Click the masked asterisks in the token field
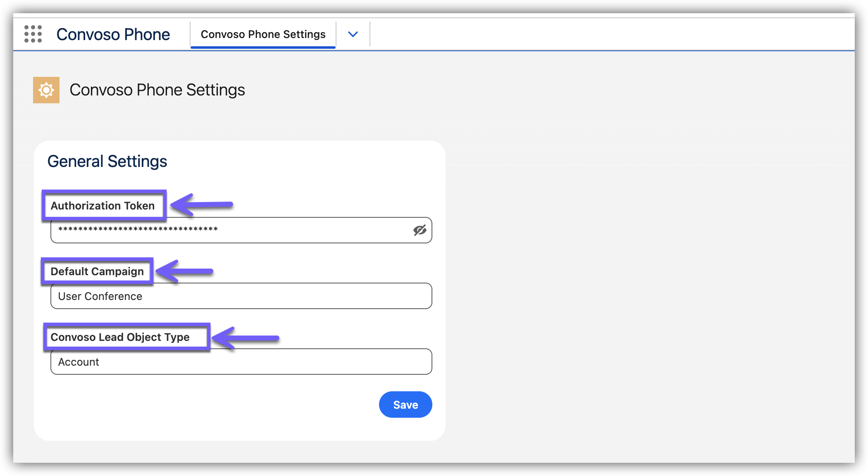This screenshot has width=868, height=476. (x=138, y=229)
